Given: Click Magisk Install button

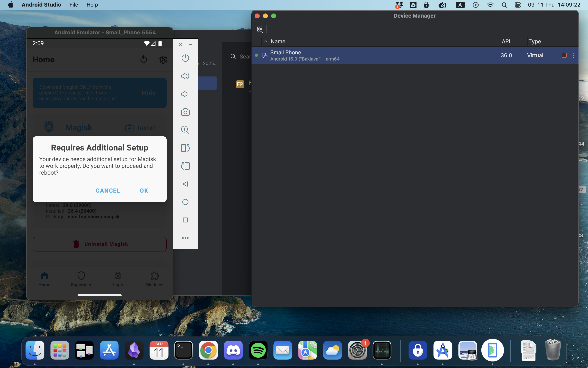Looking at the screenshot, I should click(x=141, y=128).
